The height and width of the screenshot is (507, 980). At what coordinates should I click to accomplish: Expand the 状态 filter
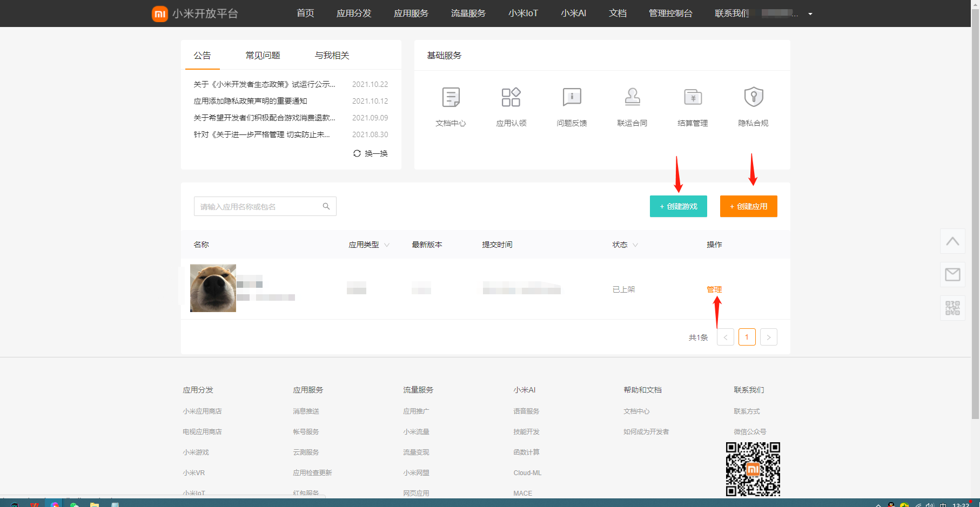[635, 245]
